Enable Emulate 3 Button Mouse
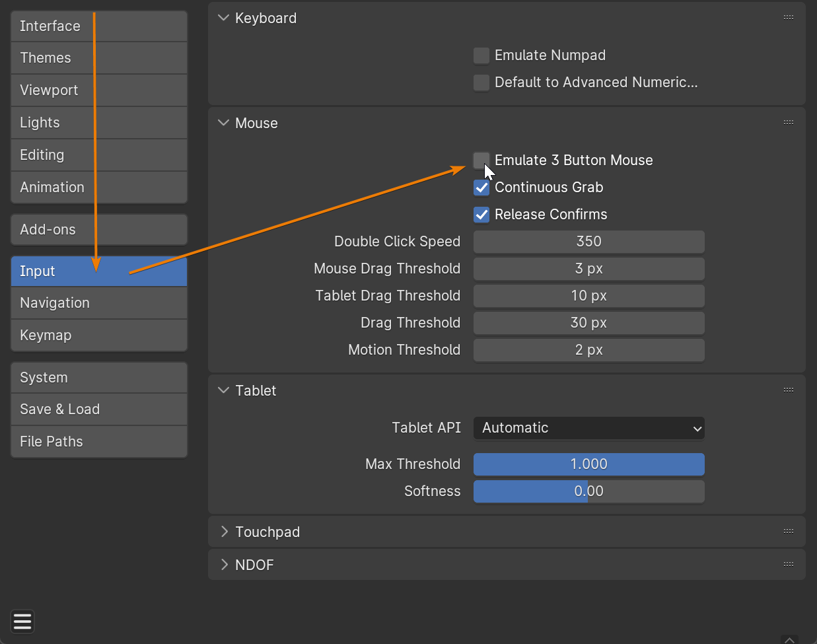This screenshot has width=817, height=644. [481, 161]
